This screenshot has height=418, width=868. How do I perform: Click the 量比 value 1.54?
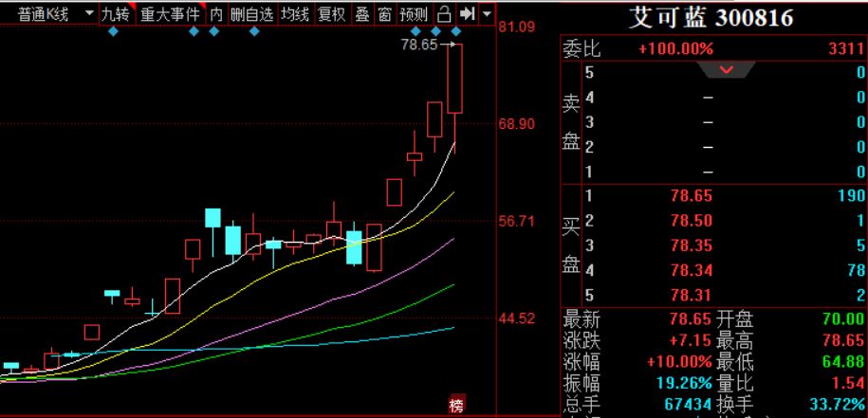click(848, 383)
